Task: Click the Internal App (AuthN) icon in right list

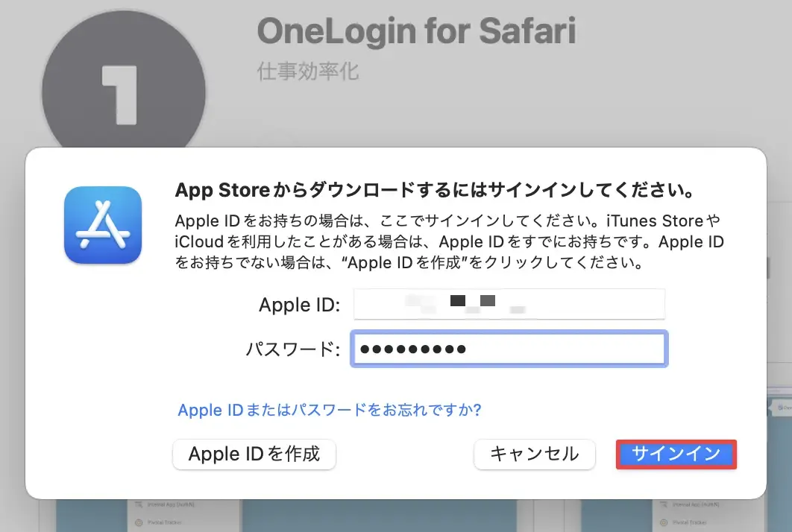Action: (x=664, y=505)
